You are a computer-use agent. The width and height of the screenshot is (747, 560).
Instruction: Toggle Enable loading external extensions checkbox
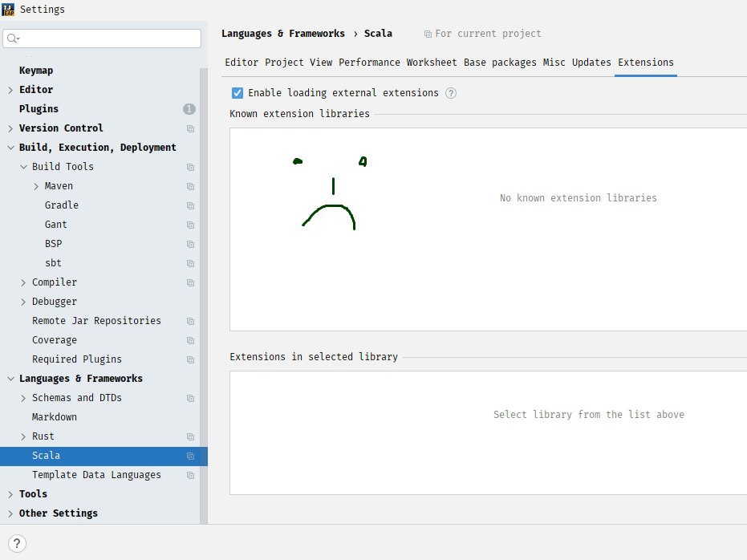(x=237, y=93)
